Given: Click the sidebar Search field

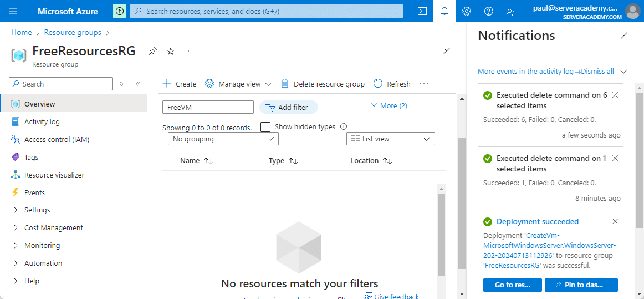Looking at the screenshot, I should click(x=60, y=84).
